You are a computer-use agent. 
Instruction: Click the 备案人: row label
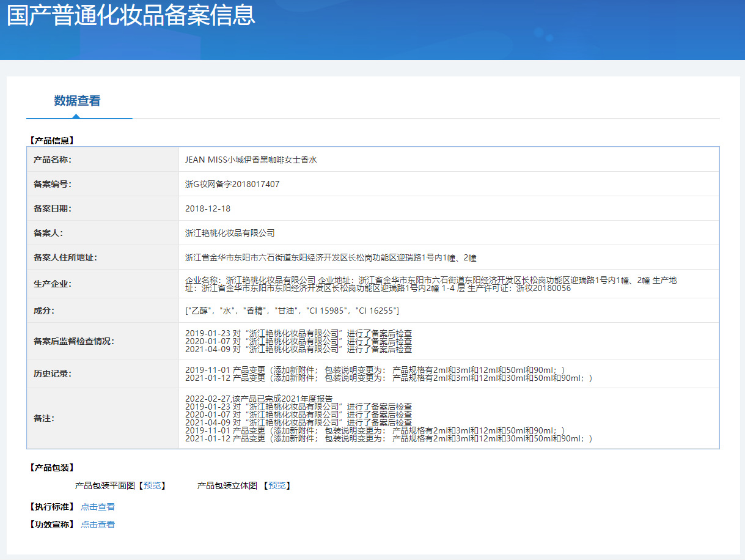[48, 233]
